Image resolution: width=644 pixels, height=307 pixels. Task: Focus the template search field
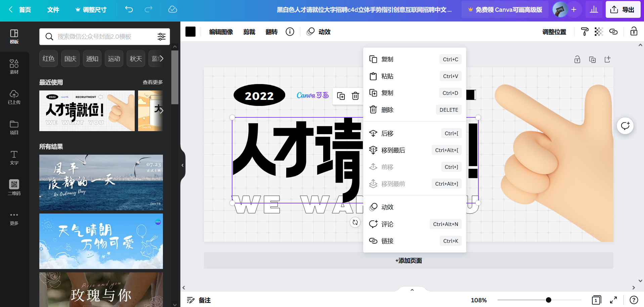(x=104, y=37)
